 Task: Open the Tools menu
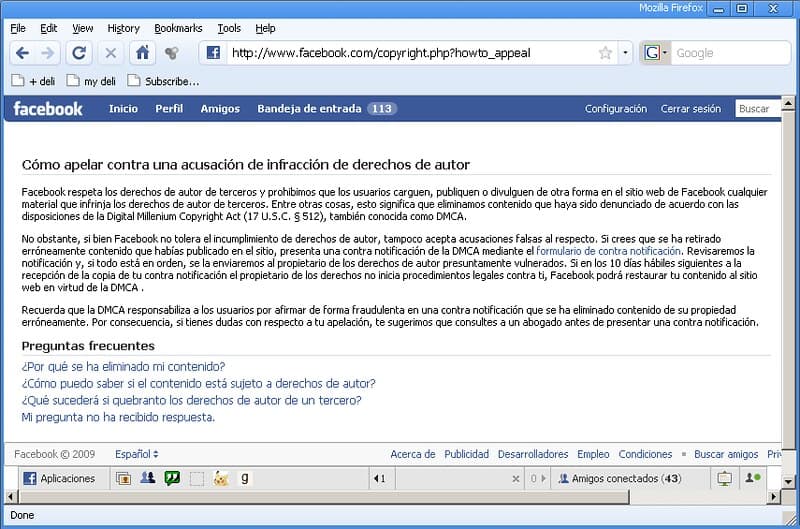point(229,29)
